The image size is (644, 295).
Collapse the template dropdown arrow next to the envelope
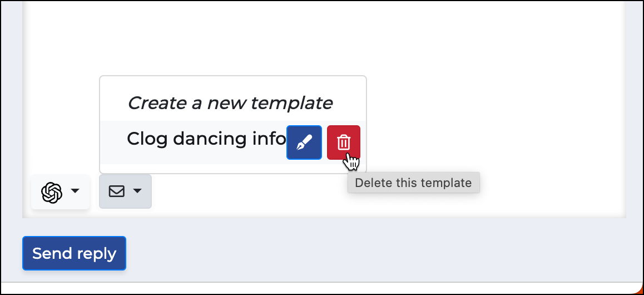click(137, 191)
